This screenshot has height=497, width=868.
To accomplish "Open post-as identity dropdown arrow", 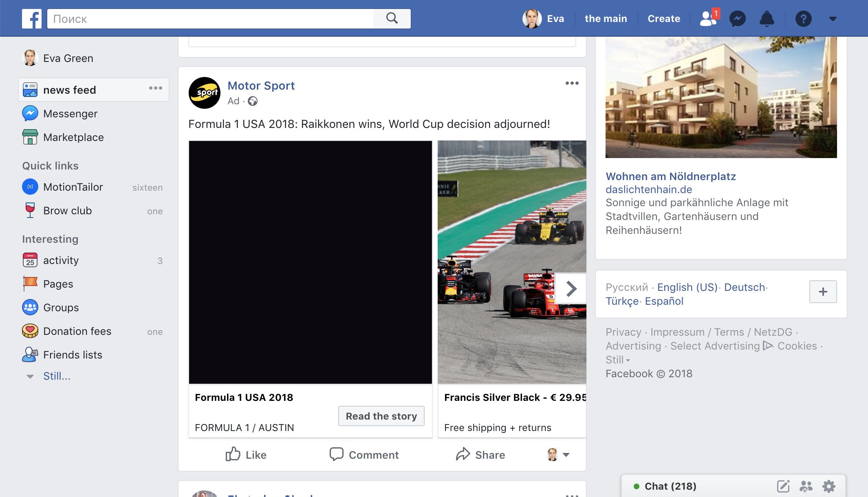I will click(x=566, y=455).
